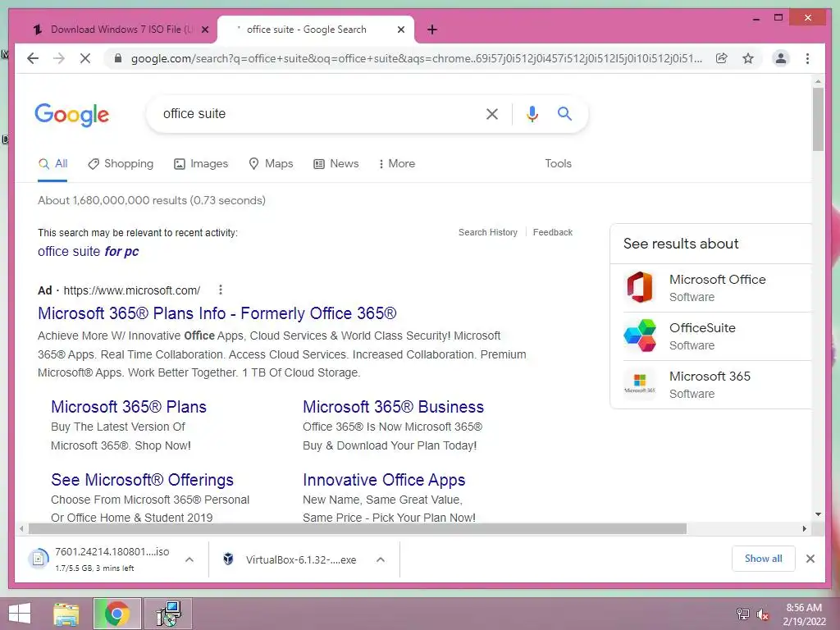This screenshot has width=840, height=630.
Task: Open See Microsoft Offerings sitelink
Action: [143, 479]
